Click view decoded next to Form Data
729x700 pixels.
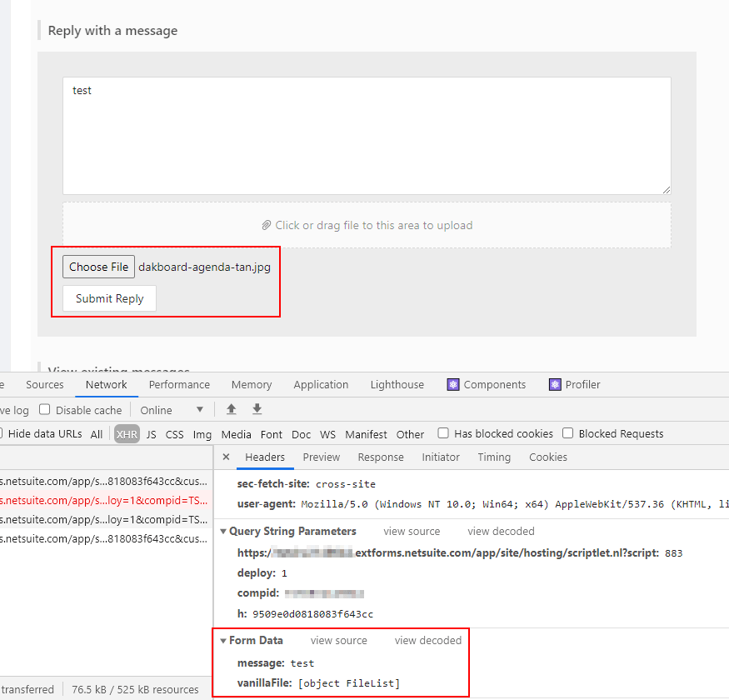point(427,640)
